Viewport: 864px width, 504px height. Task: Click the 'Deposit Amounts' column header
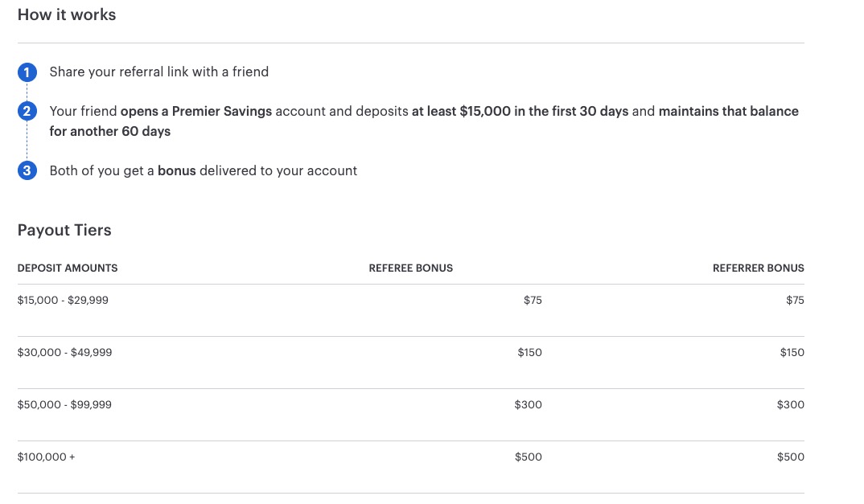tap(68, 268)
